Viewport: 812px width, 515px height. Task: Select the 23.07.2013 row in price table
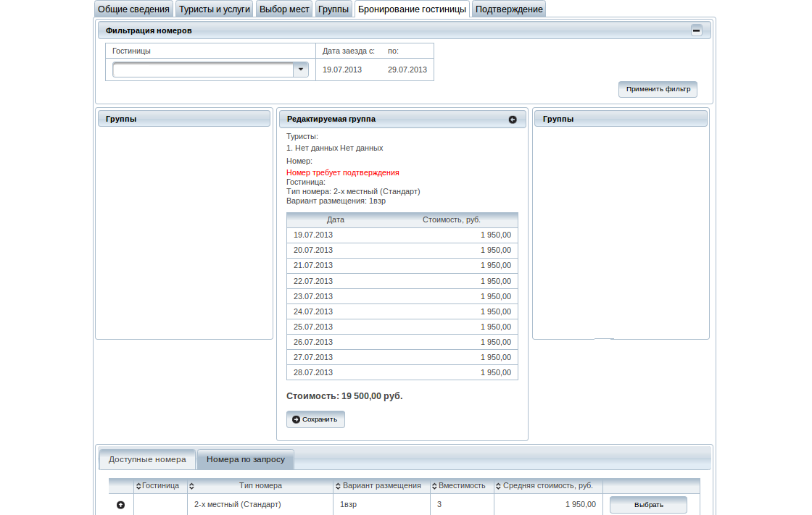[402, 296]
